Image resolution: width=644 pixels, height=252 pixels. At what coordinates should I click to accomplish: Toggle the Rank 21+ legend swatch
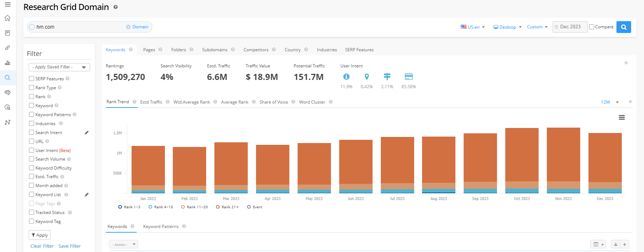[x=218, y=207]
